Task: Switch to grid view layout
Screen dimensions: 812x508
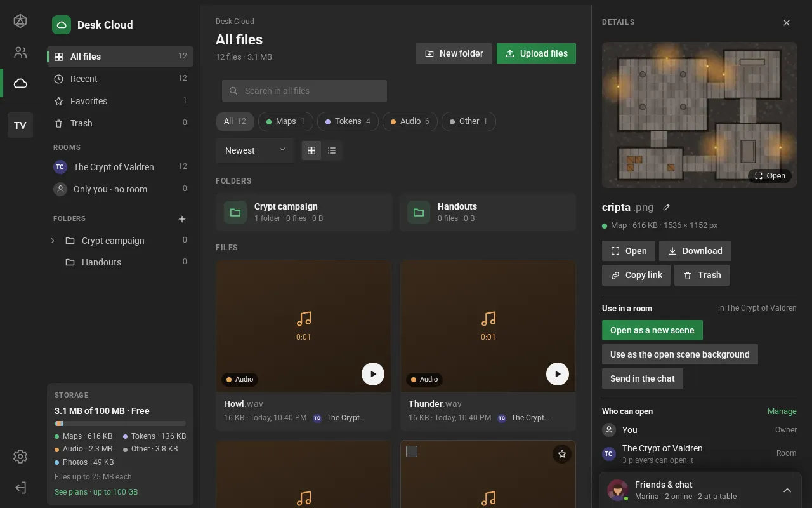Action: 311,150
